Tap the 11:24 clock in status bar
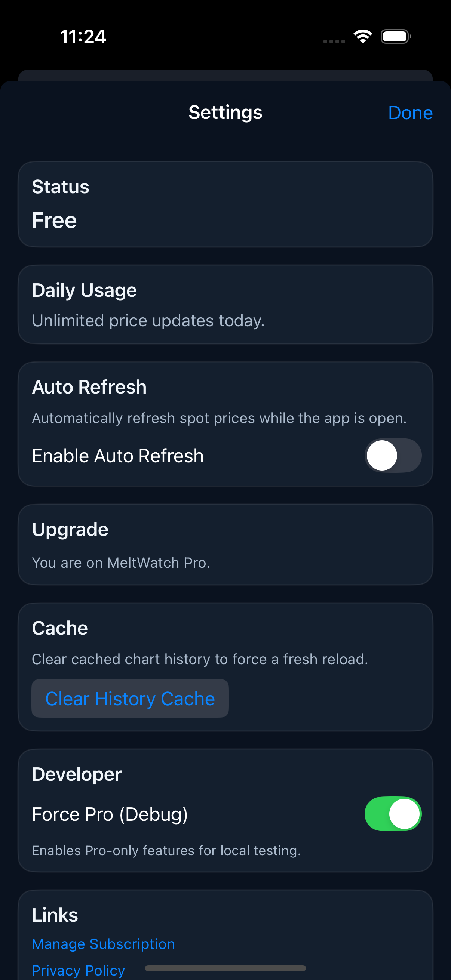The width and height of the screenshot is (451, 980). click(83, 37)
